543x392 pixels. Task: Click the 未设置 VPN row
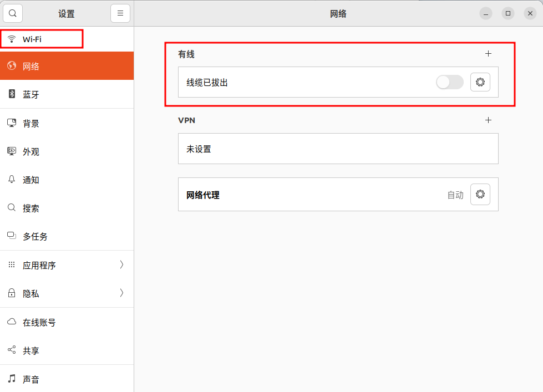[x=338, y=149]
